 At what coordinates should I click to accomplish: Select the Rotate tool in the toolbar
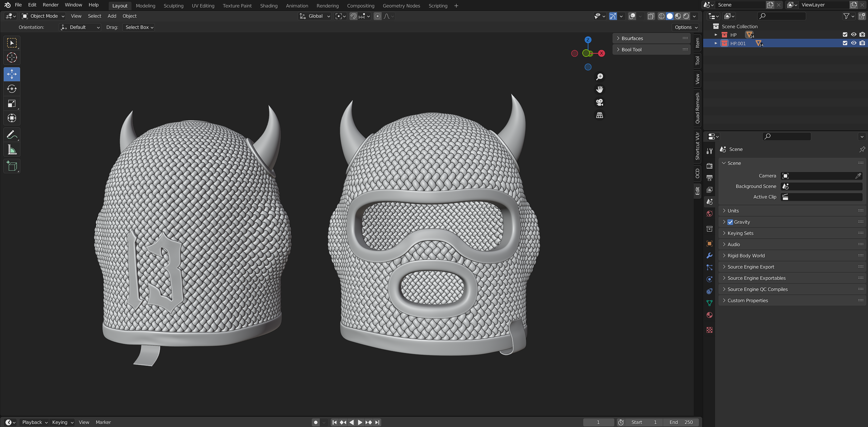point(12,89)
